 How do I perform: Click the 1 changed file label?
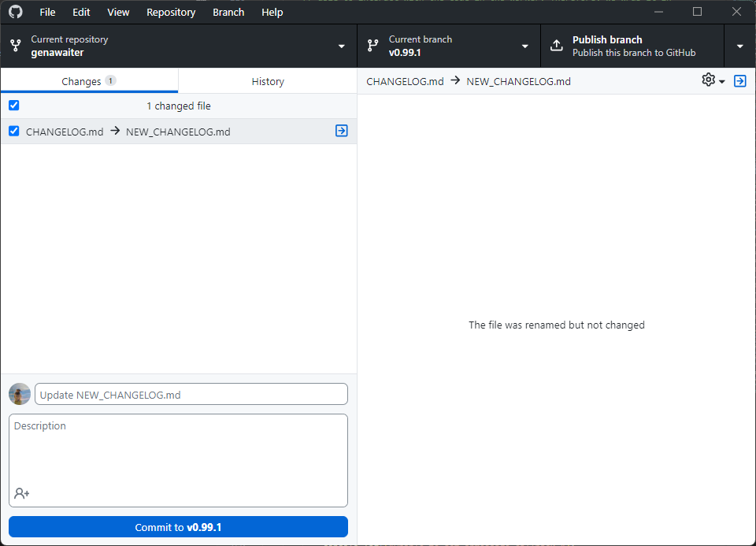tap(179, 106)
